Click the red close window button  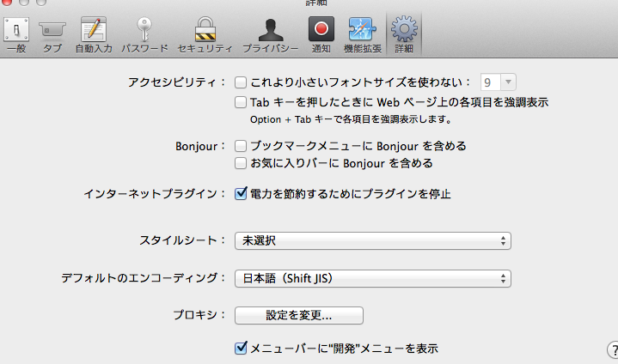[6, 2]
